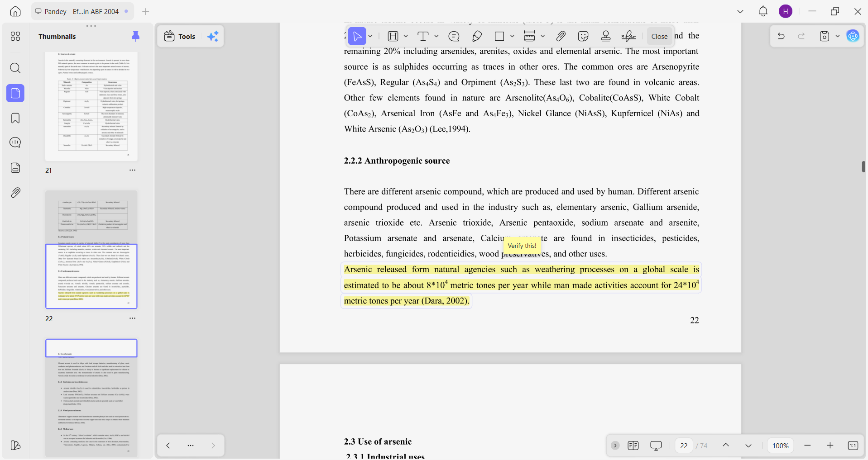Go to the next page arrow
This screenshot has height=460, width=868.
pyautogui.click(x=748, y=446)
